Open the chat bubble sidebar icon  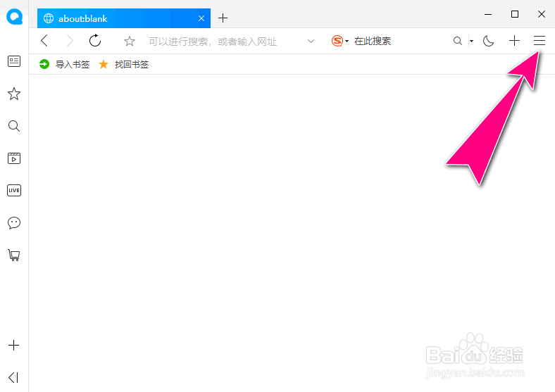pyautogui.click(x=14, y=223)
